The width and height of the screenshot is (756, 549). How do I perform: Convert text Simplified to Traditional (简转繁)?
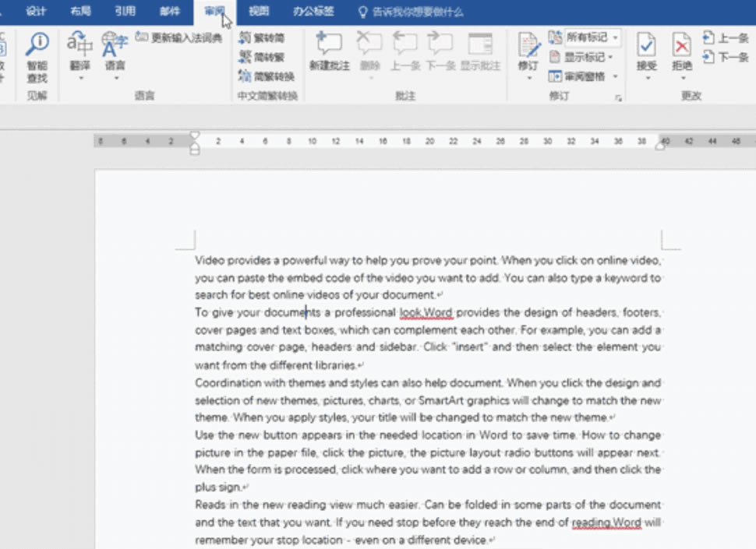point(262,57)
